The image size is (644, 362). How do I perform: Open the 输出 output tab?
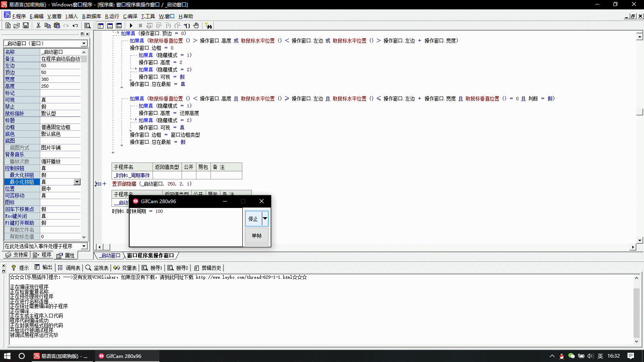tap(43, 267)
